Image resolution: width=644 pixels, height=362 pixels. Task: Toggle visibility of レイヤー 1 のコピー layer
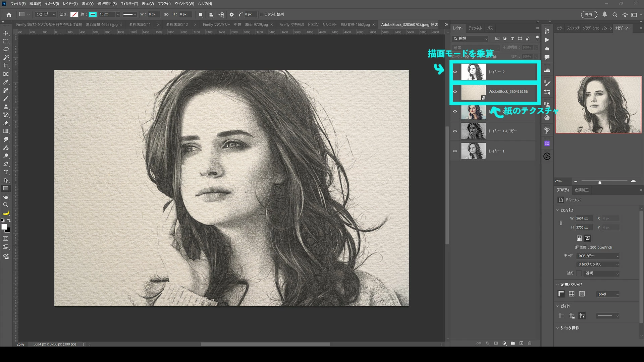(x=455, y=131)
